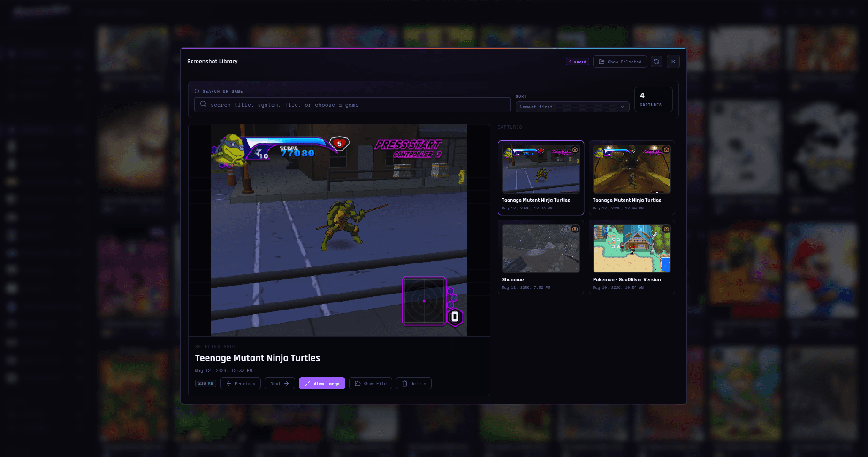Go to Previous screenshot
Screen dimensions: 868x457
(240, 383)
